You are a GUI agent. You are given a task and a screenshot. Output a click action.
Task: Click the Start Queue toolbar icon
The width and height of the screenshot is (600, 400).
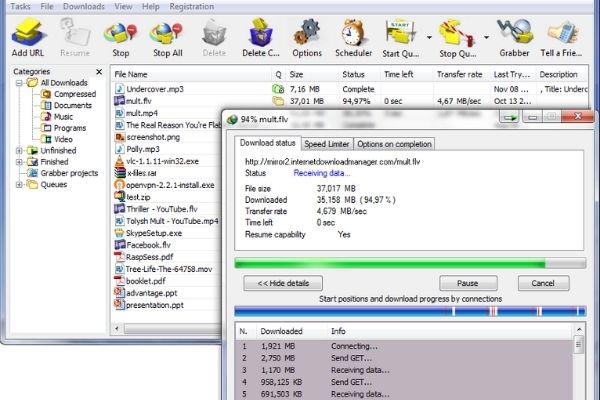point(400,33)
